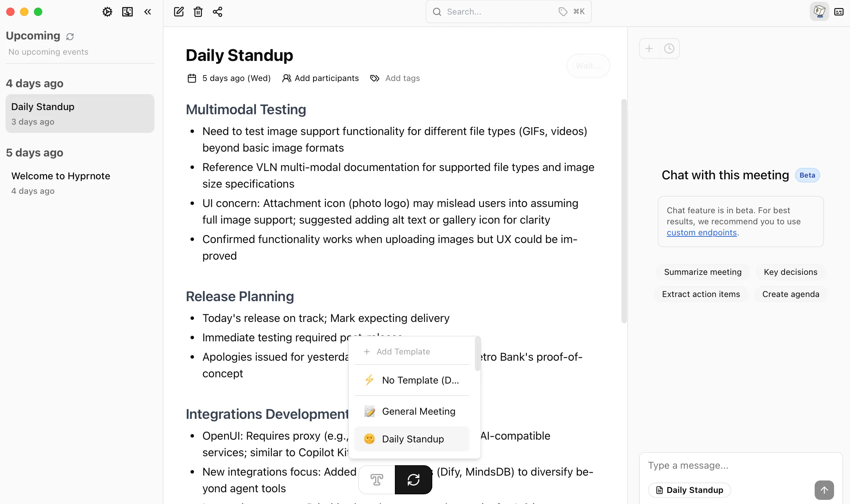Toggle the transcript panel icon at far right
850x504 pixels.
click(x=839, y=12)
